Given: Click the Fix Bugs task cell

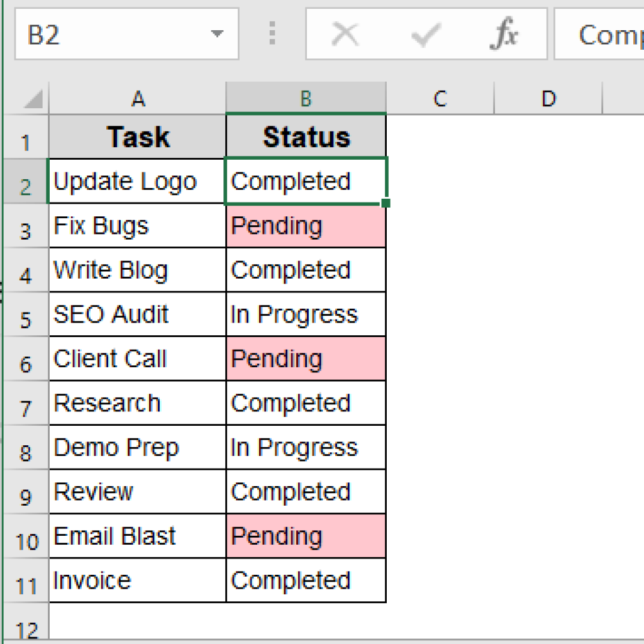Looking at the screenshot, I should [x=137, y=225].
